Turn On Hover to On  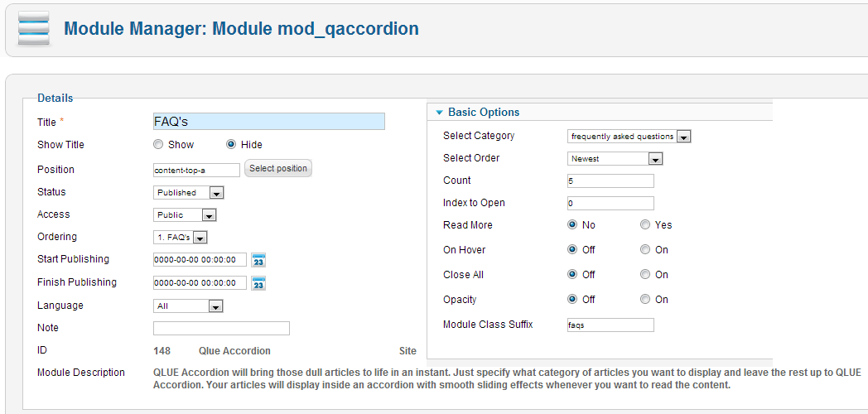click(645, 250)
